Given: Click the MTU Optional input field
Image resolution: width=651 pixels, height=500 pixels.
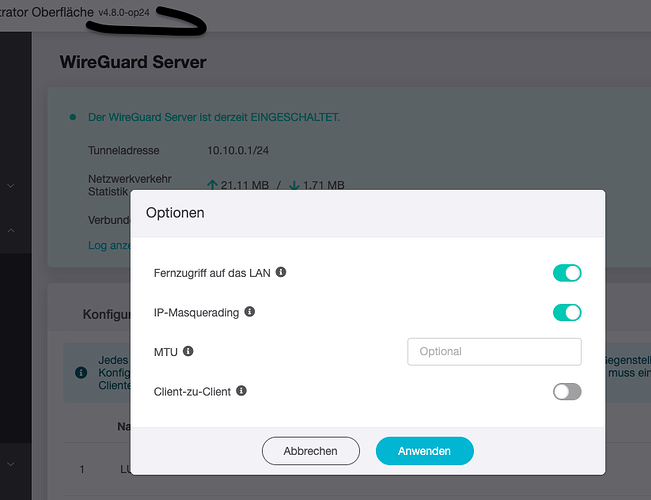Looking at the screenshot, I should point(494,352).
